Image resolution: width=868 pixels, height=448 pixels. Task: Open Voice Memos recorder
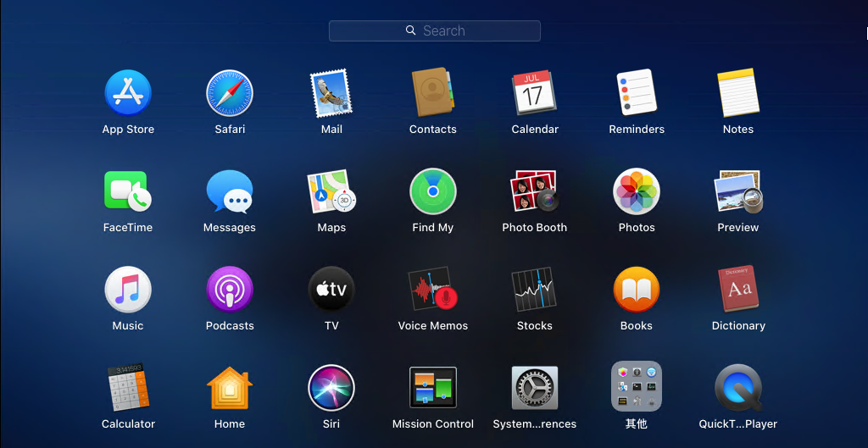[433, 290]
